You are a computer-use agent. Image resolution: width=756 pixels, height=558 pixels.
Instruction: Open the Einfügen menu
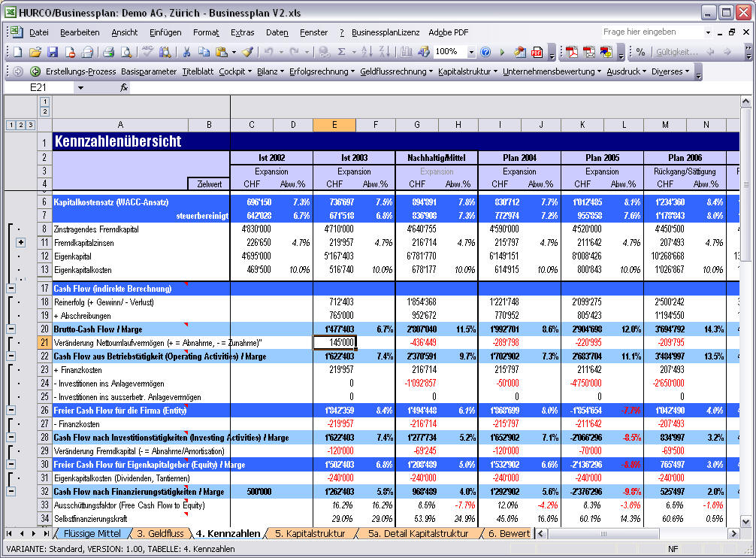[165, 32]
